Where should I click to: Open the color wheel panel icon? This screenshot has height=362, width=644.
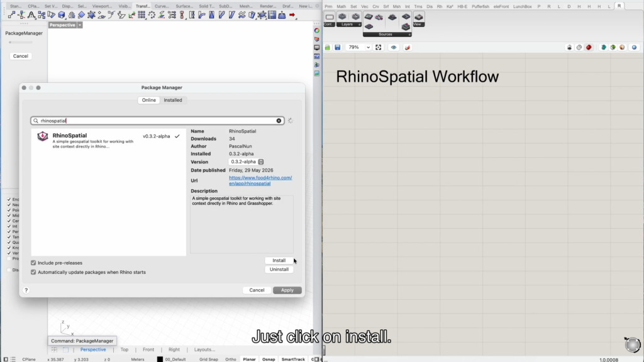317,31
